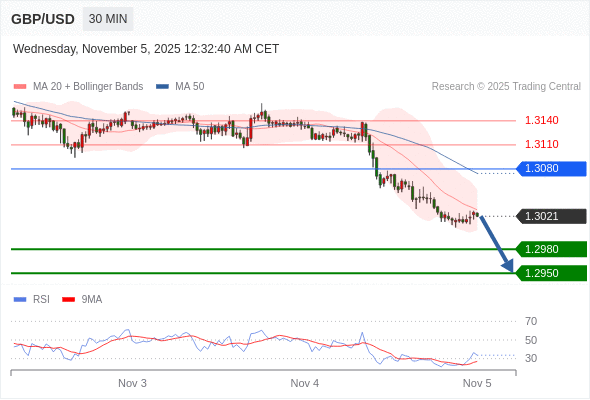
Task: Select the chart timestamp text
Action: tap(146, 49)
